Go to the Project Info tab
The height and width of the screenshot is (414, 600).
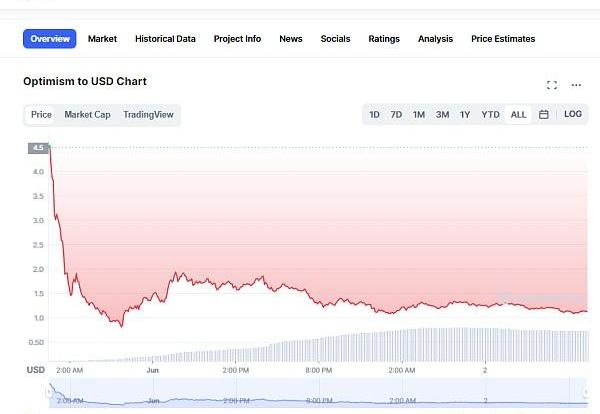coord(237,39)
